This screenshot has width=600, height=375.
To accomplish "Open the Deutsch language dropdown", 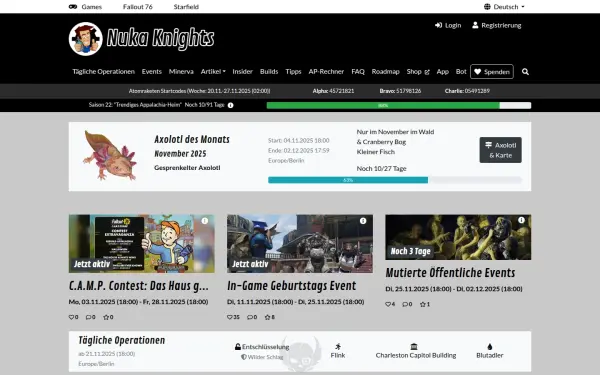I will (504, 7).
